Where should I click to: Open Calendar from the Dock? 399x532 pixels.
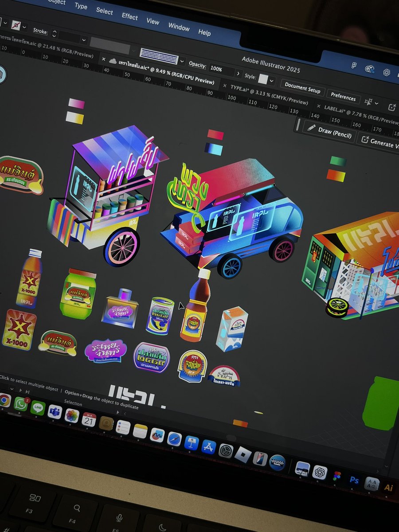point(89,419)
